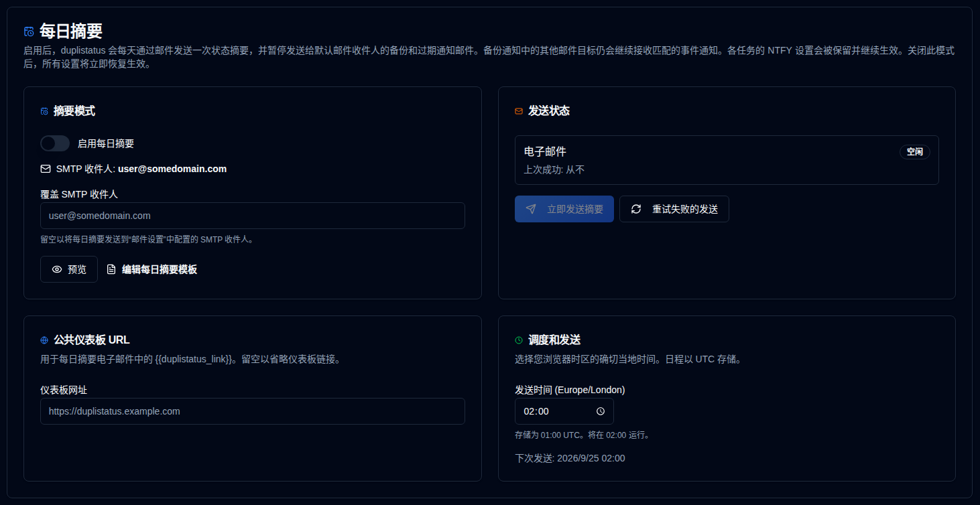The height and width of the screenshot is (505, 980).
Task: Click the 预览 preview button
Action: [x=69, y=269]
